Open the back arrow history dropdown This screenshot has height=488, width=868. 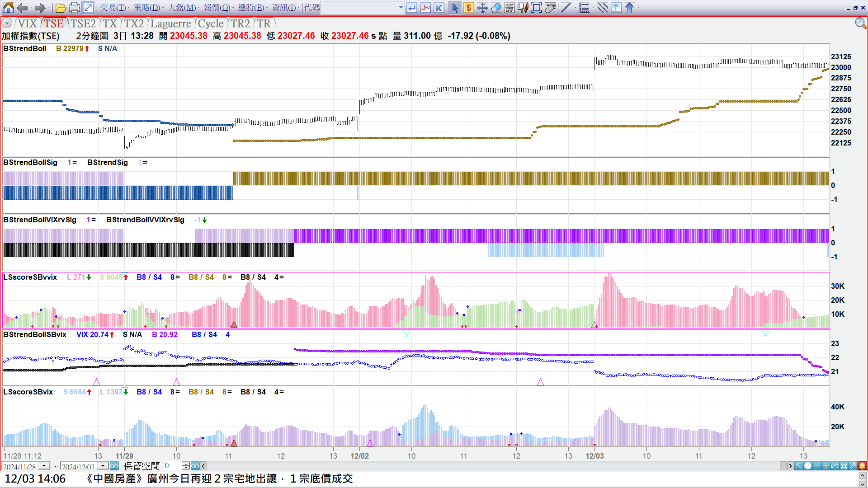pos(31,8)
